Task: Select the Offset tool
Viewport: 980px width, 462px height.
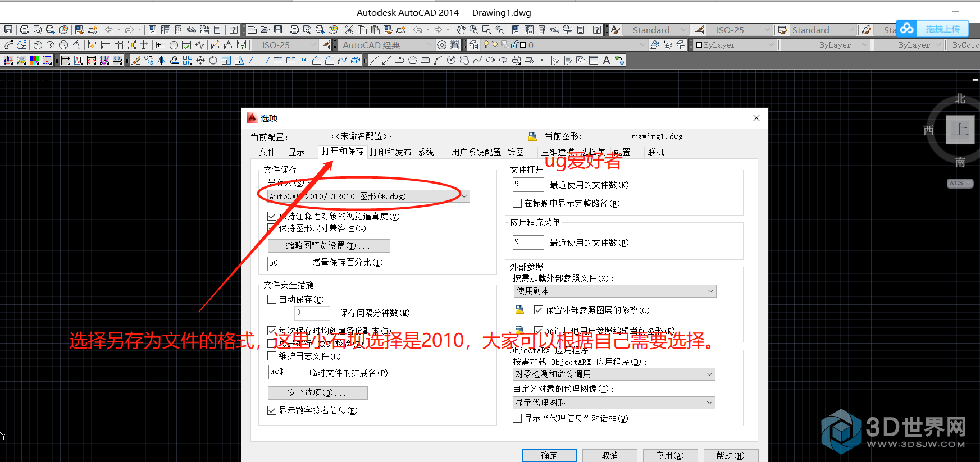Action: tap(175, 60)
